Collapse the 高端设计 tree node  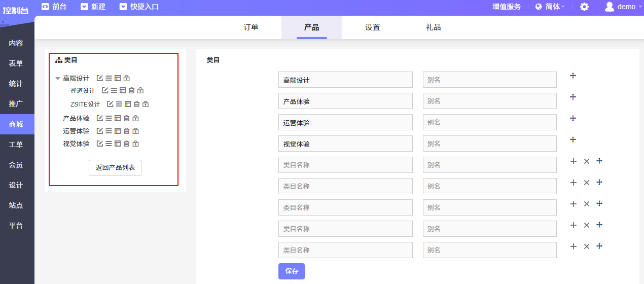58,79
